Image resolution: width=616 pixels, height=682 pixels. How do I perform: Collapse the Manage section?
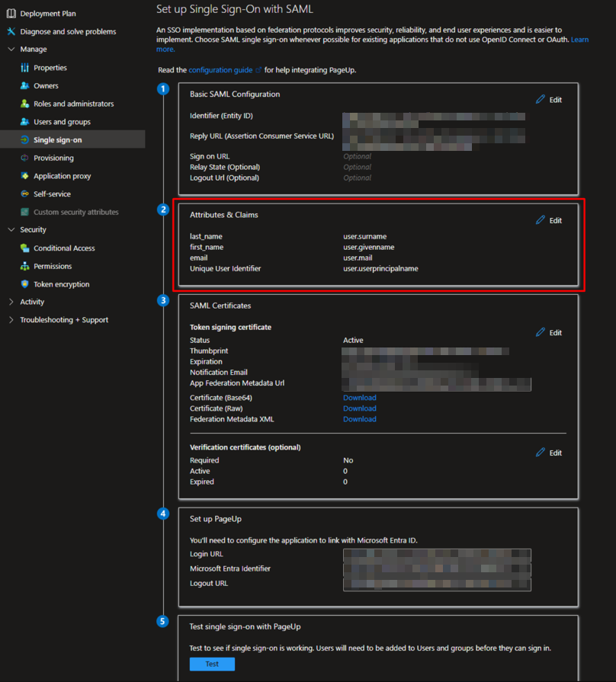click(x=11, y=50)
